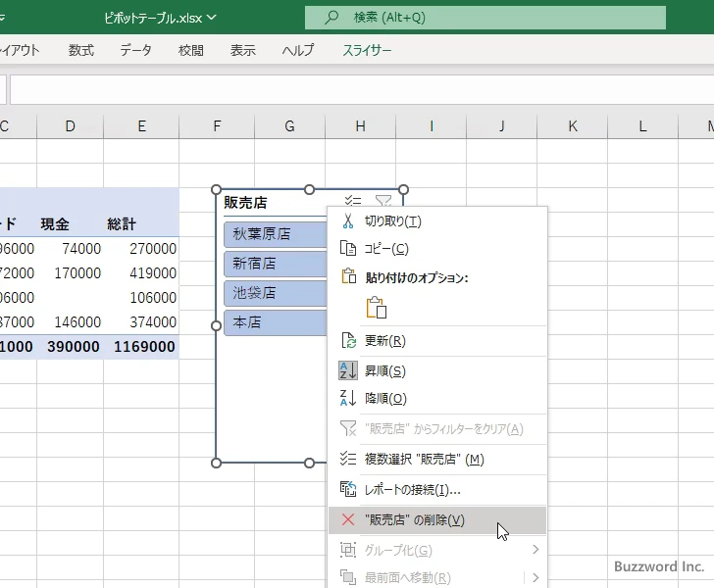
Task: Select 池袋店 slicer button
Action: pyautogui.click(x=276, y=293)
